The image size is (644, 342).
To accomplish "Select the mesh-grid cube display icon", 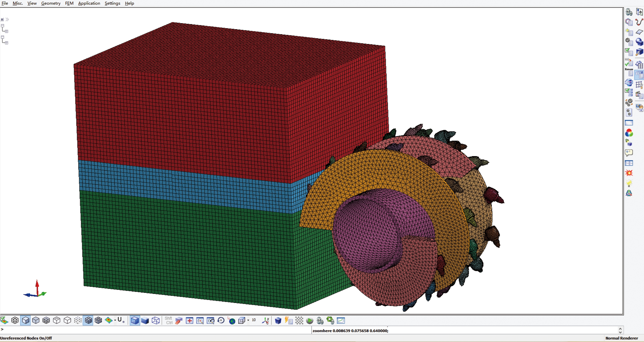I will pos(15,320).
